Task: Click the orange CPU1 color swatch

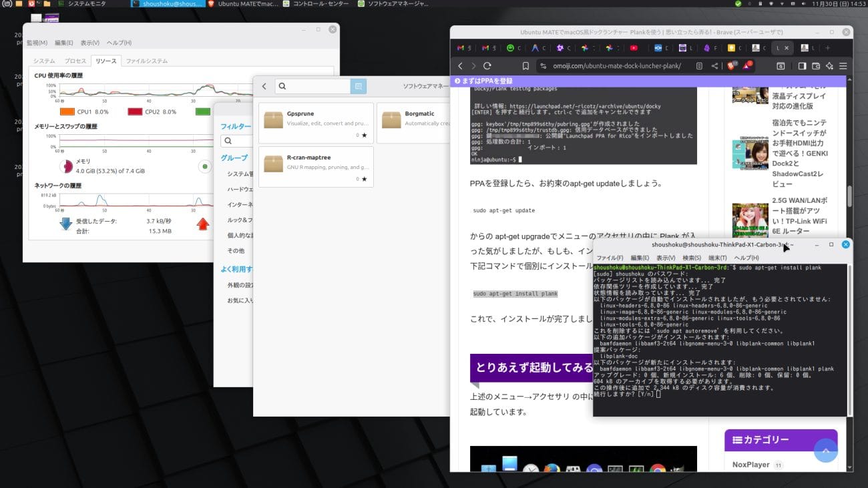Action: [x=67, y=111]
